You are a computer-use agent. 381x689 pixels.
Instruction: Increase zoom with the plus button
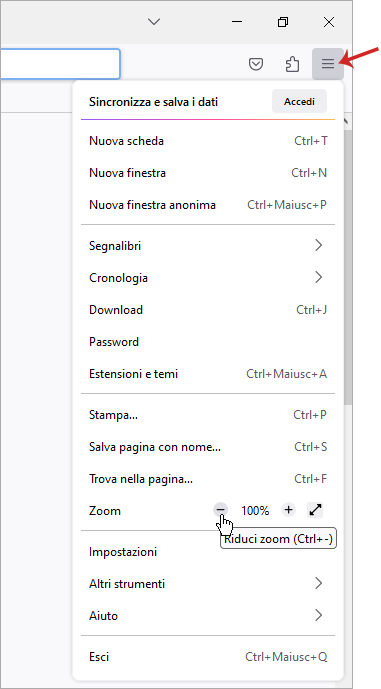click(x=288, y=510)
